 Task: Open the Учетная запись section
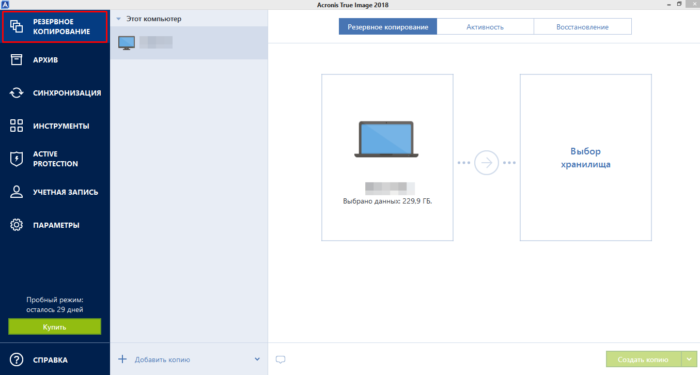pyautogui.click(x=54, y=192)
